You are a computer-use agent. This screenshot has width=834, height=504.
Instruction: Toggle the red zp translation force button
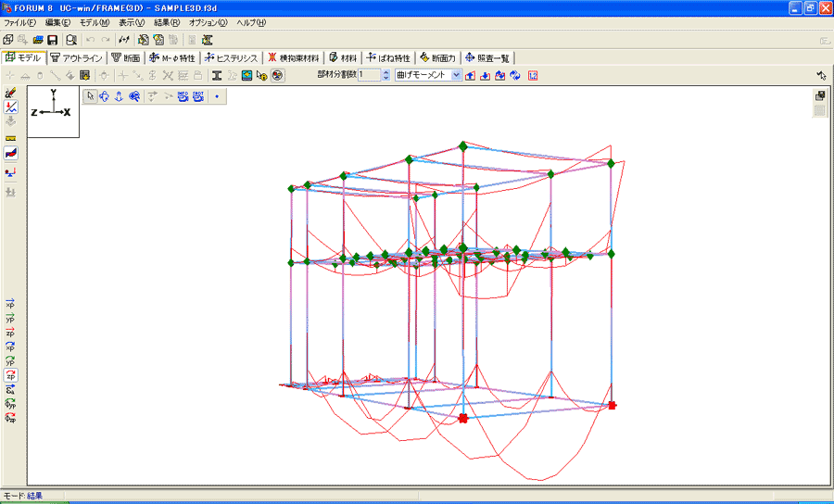pos(10,333)
